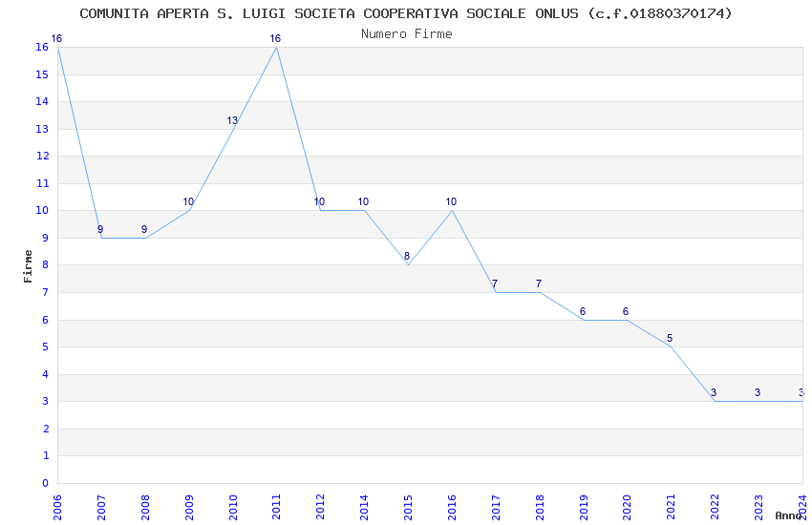This screenshot has height=525, width=812.
Task: Select the y-axis tick label 15
Action: click(x=42, y=74)
